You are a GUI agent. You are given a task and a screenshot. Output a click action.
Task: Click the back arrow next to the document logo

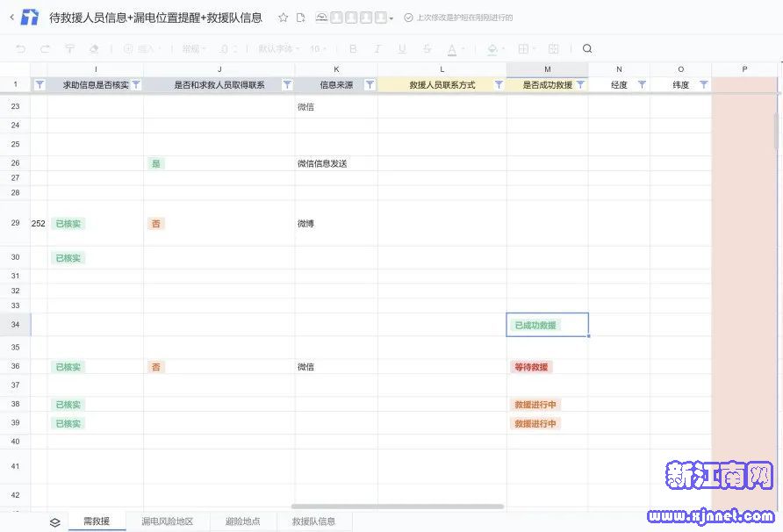coord(11,17)
